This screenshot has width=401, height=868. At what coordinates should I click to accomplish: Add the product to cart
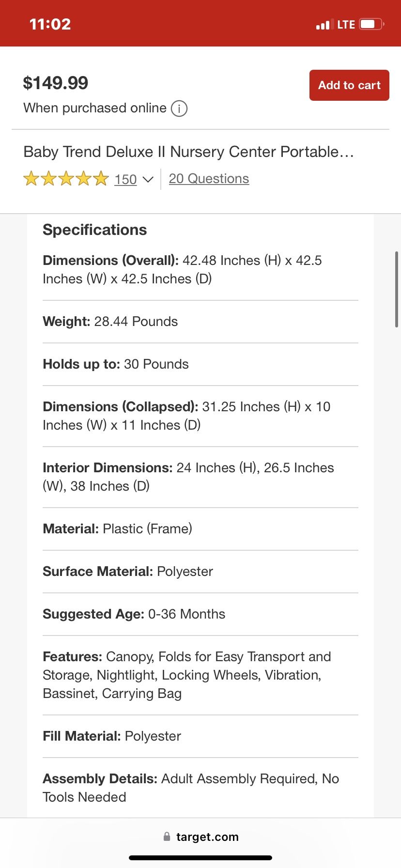349,85
